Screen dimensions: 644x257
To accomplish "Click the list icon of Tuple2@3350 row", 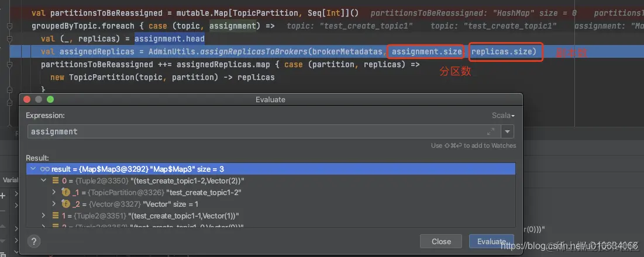I will pos(56,180).
